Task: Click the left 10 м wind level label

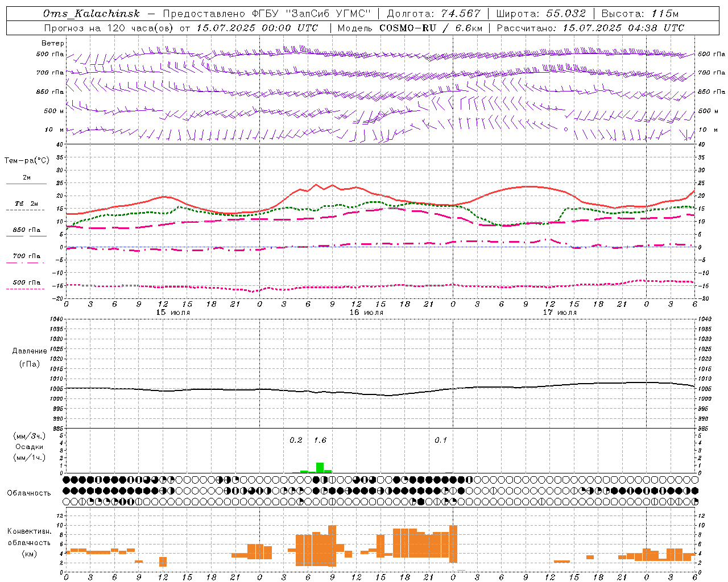Action: point(55,130)
